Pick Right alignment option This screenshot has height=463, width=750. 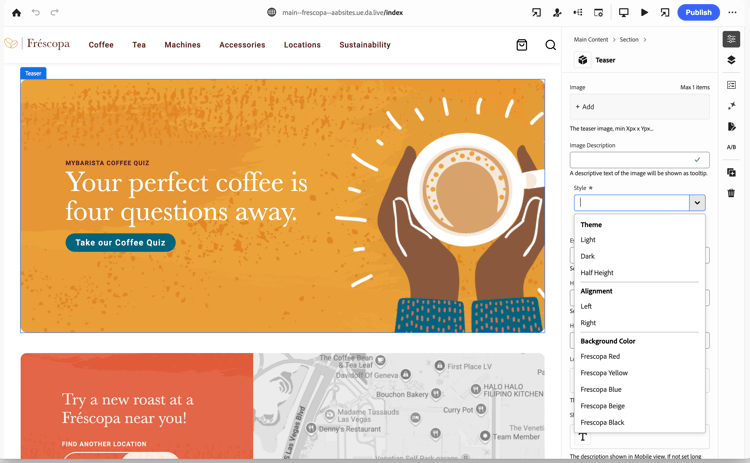(x=588, y=323)
